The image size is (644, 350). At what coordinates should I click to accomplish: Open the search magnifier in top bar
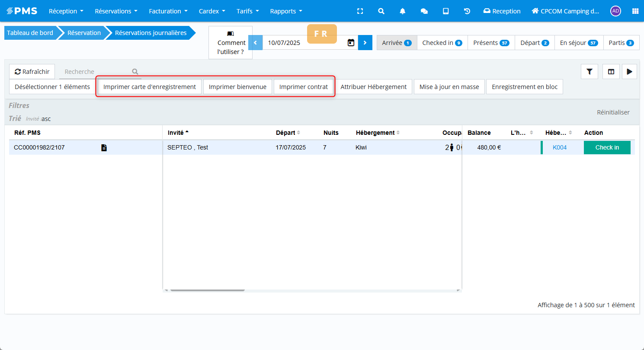[x=381, y=11]
